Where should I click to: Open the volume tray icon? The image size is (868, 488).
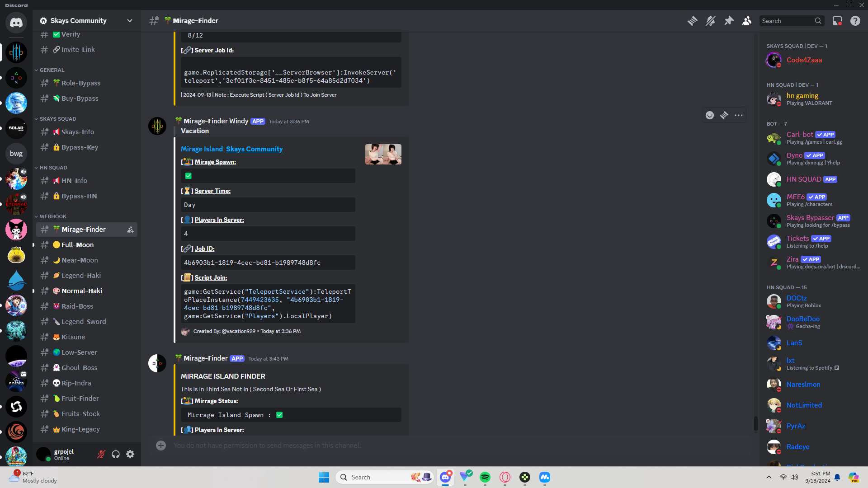[x=794, y=477]
